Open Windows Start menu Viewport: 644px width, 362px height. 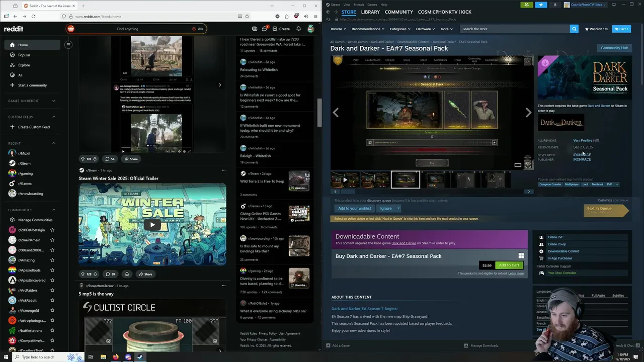[x=6, y=357]
